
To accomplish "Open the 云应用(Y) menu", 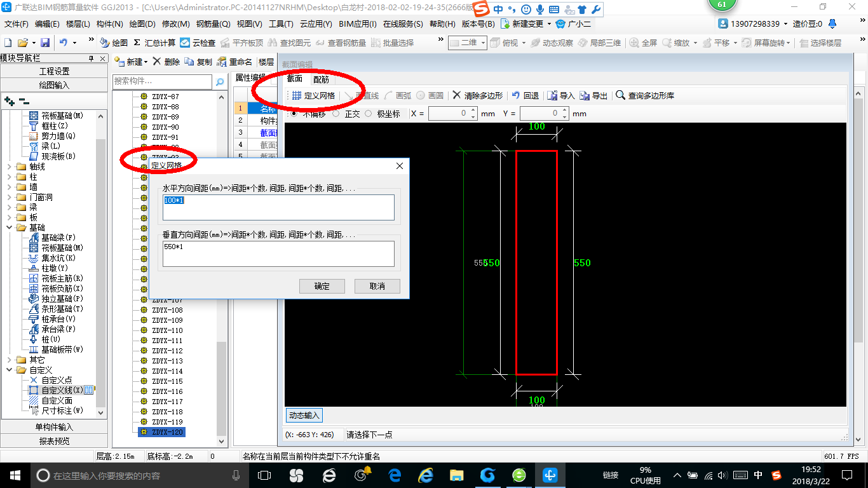I will pyautogui.click(x=316, y=24).
